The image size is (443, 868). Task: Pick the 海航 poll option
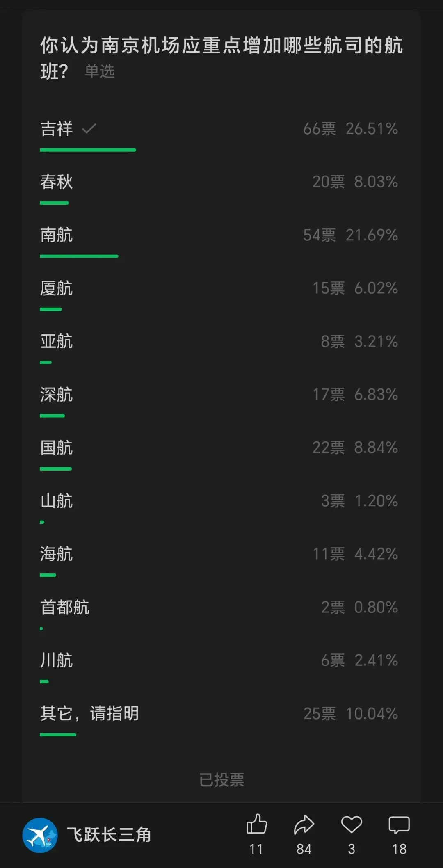pos(57,554)
